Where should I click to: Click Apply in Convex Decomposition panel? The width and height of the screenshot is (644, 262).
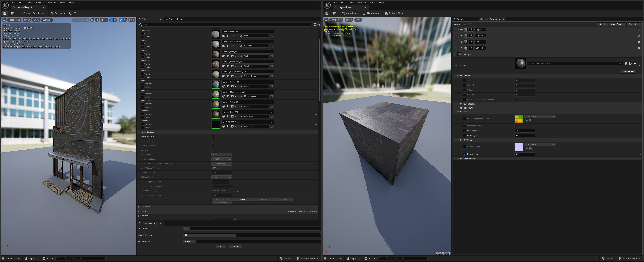point(221,247)
